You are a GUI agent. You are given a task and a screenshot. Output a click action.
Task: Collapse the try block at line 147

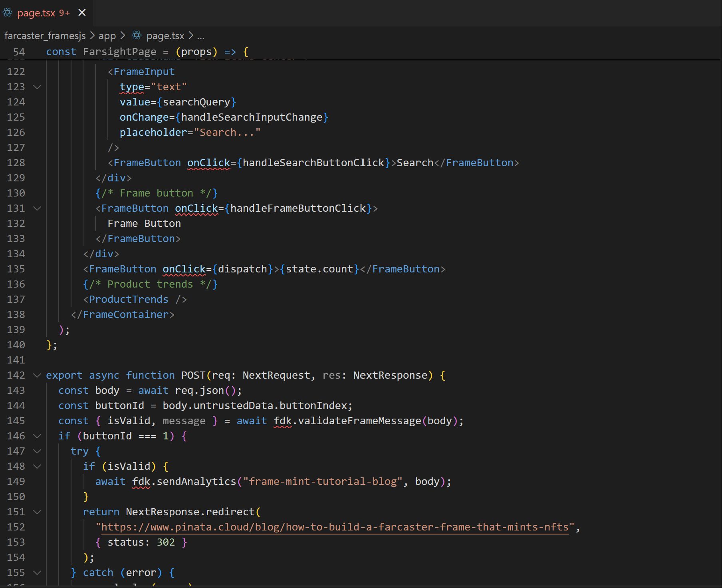[x=37, y=451]
